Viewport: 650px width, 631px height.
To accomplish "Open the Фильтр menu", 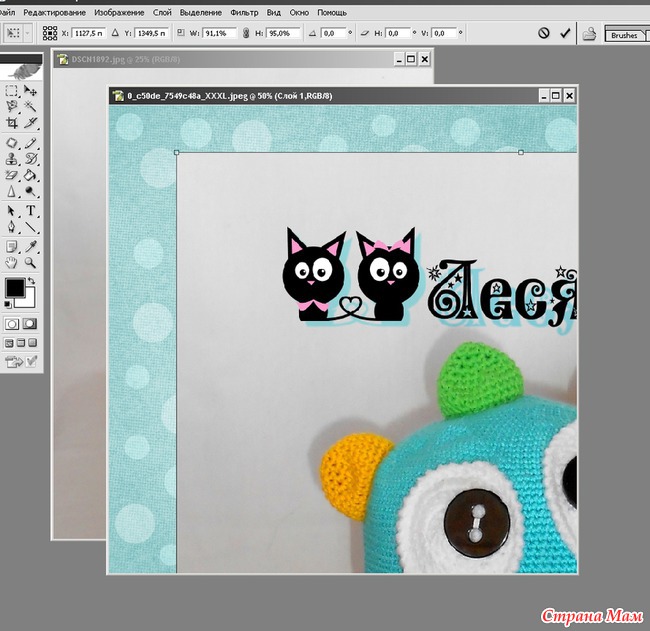I will 243,12.
